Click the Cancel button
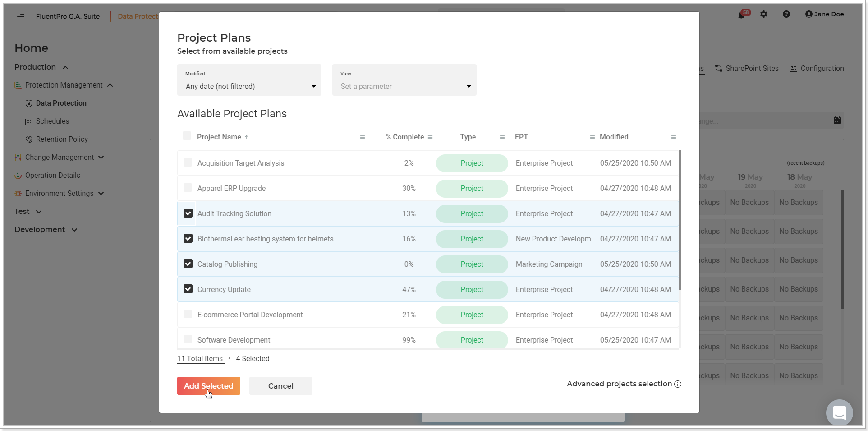 (x=281, y=386)
